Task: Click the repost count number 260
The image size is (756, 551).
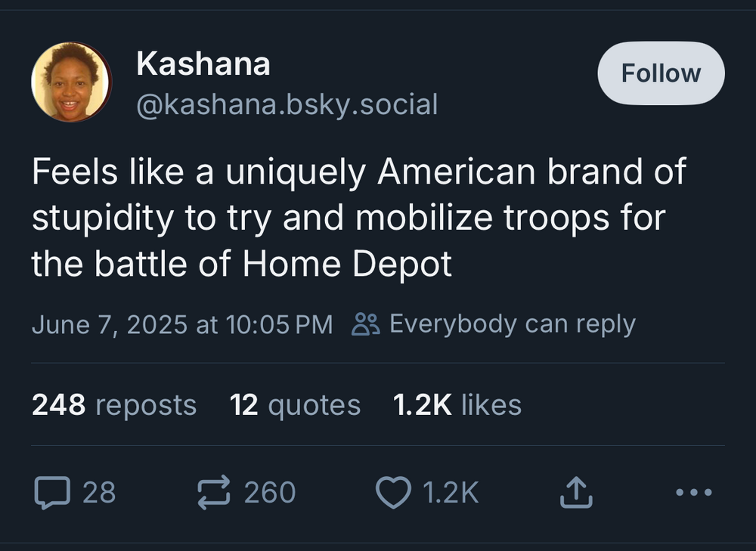Action: click(x=270, y=493)
